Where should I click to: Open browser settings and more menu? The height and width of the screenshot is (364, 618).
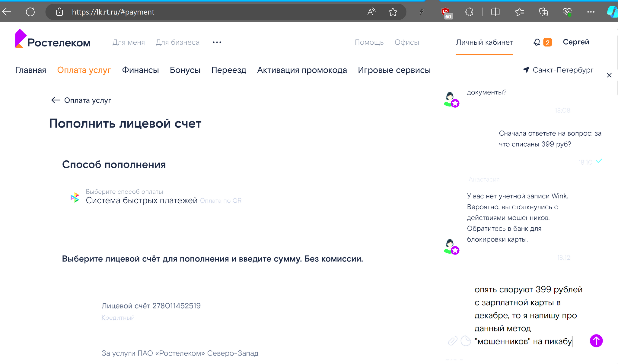(591, 12)
